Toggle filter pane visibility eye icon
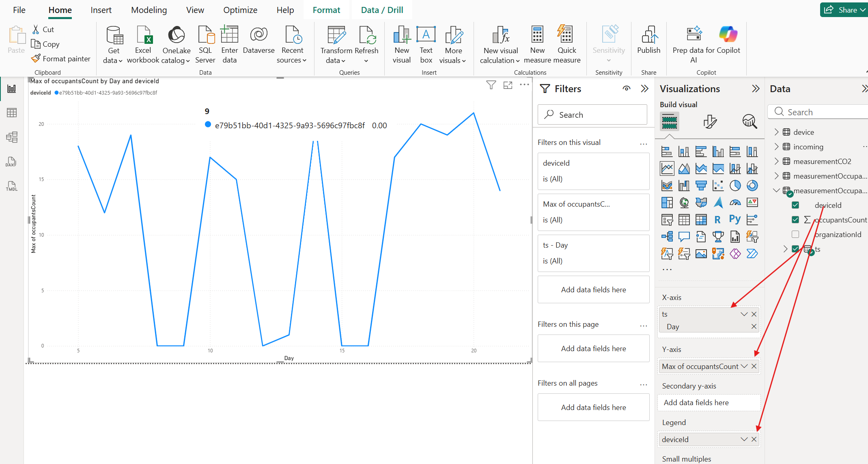The image size is (868, 464). click(627, 88)
